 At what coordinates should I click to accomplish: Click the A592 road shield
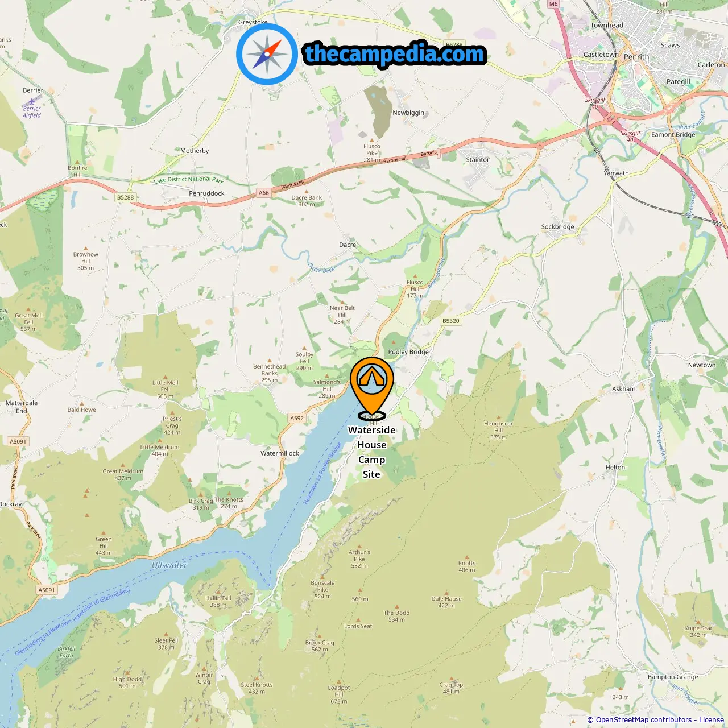pyautogui.click(x=297, y=418)
